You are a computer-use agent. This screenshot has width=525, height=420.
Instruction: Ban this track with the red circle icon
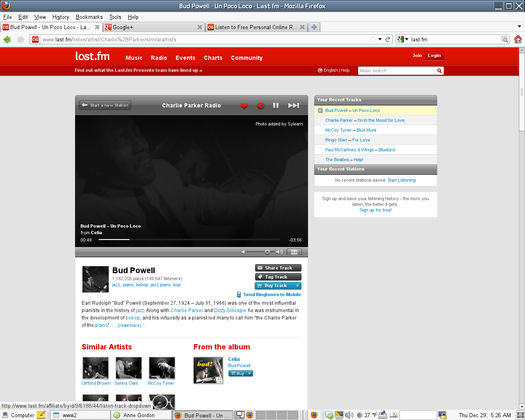click(x=260, y=105)
